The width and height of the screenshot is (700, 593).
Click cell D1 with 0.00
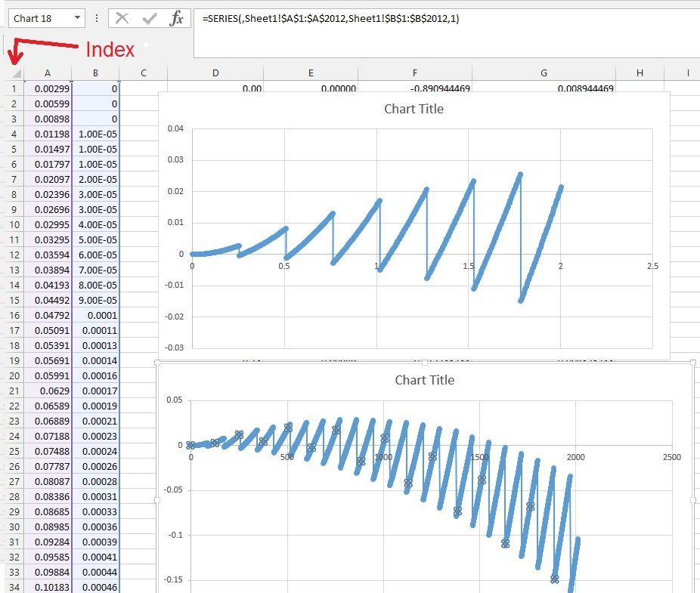[215, 88]
